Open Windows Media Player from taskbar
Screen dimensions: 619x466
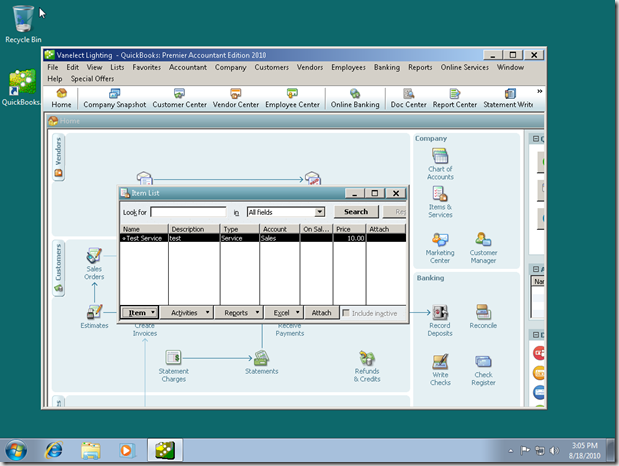coord(126,451)
